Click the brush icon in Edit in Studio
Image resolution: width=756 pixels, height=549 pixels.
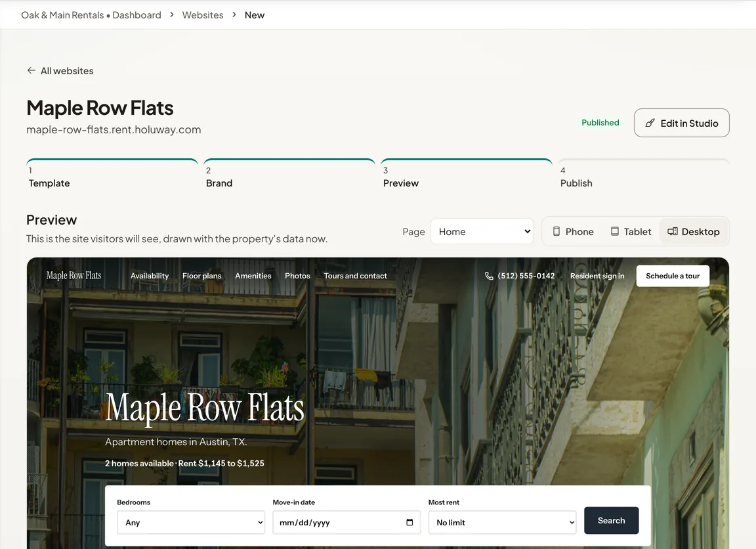tap(650, 123)
